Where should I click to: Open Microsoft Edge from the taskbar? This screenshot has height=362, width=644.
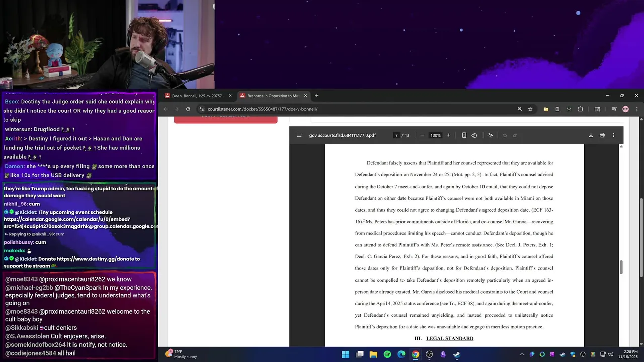point(401,354)
